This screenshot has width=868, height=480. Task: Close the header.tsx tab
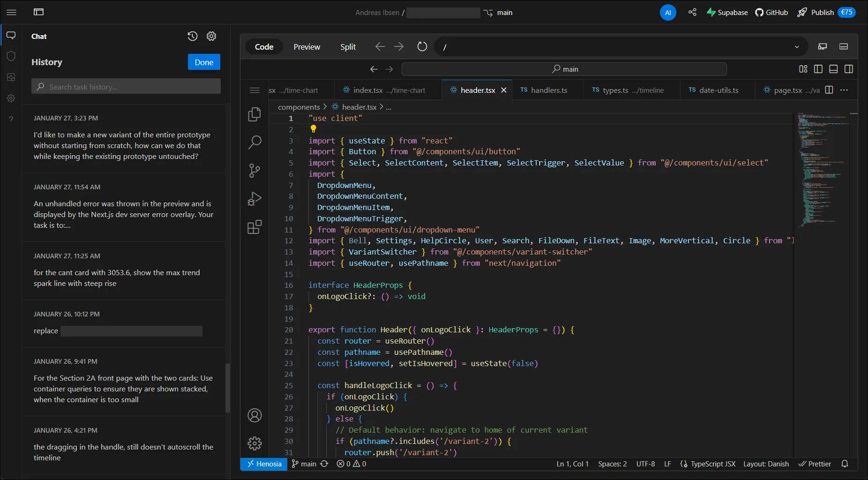[x=504, y=90]
